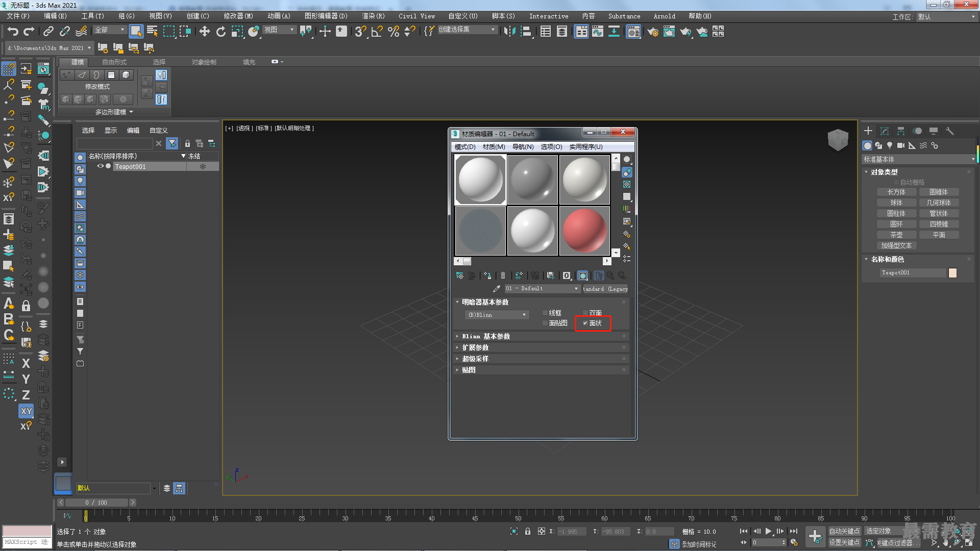980x551 pixels.
Task: Switch to the 自由形式 ribbon tab
Action: point(114,62)
